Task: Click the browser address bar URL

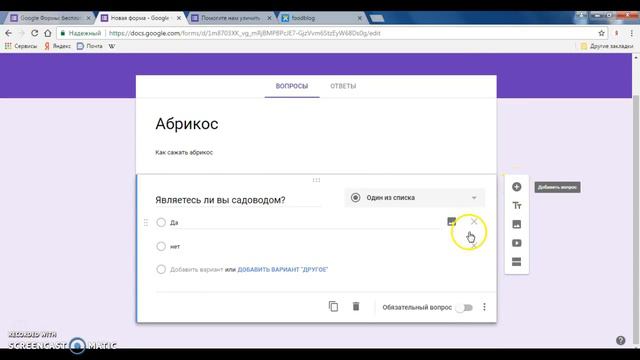Action: coord(245,33)
